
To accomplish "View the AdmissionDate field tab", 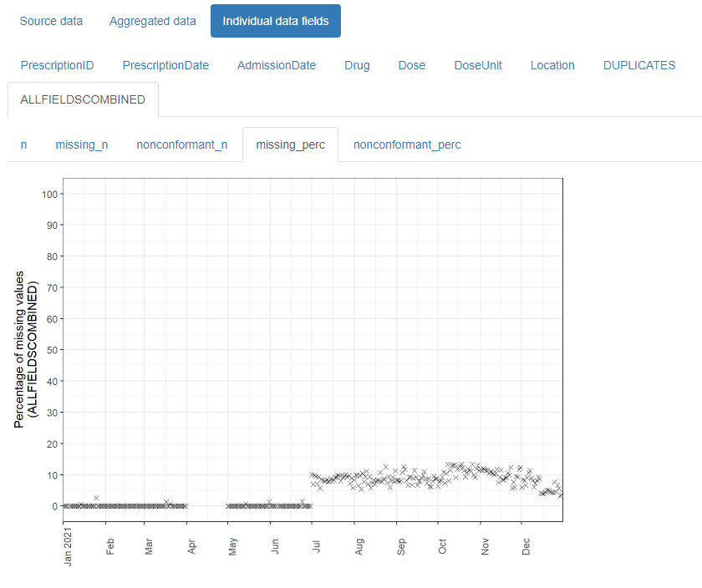I will tap(276, 65).
